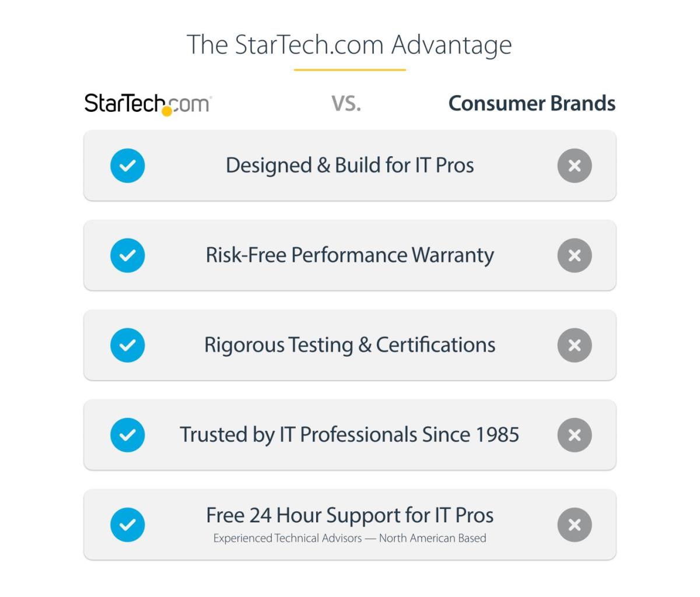Select The StarTech.com Advantage title

[349, 45]
